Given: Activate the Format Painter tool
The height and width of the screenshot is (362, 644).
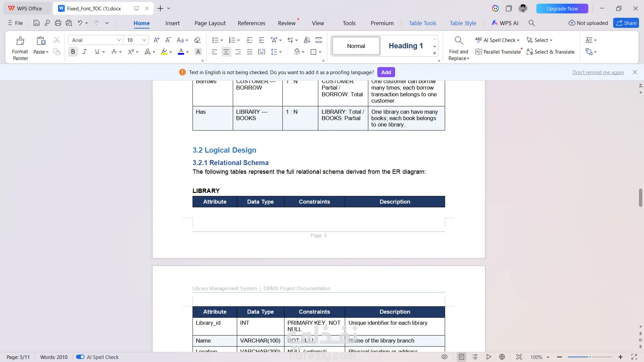Looking at the screenshot, I should point(20,48).
